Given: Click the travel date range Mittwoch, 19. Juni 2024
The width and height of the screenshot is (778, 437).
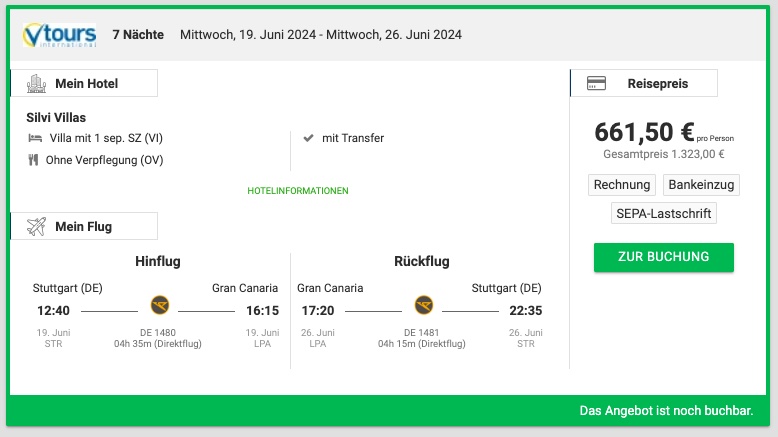Looking at the screenshot, I should tap(321, 35).
